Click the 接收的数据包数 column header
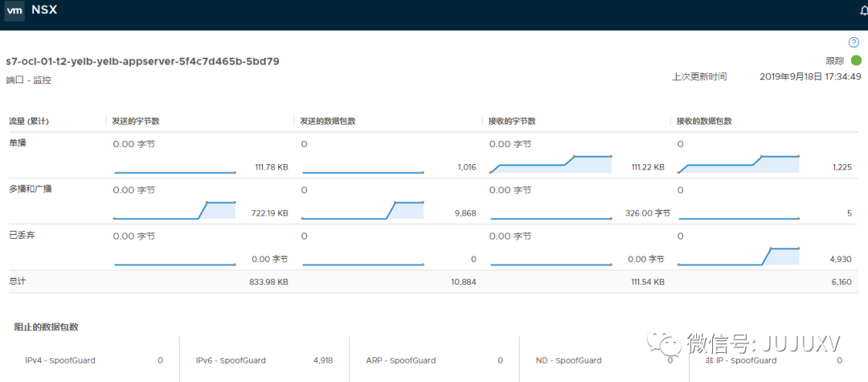This screenshot has width=868, height=382. [x=704, y=121]
